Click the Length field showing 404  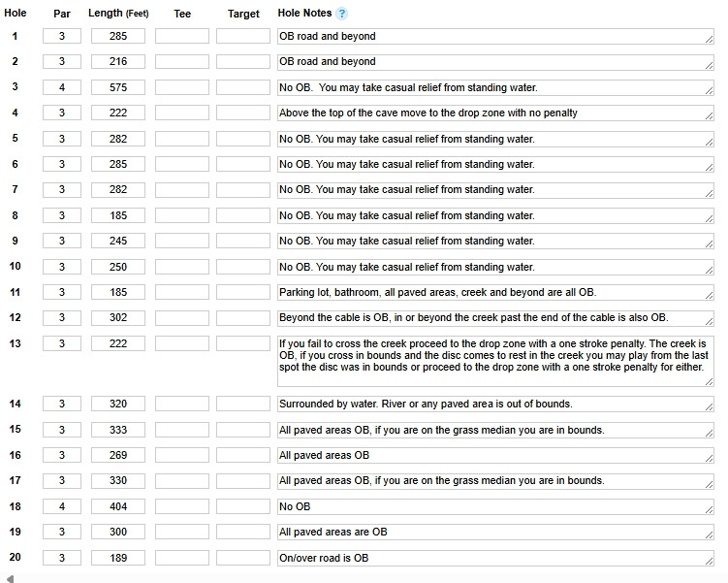click(118, 506)
